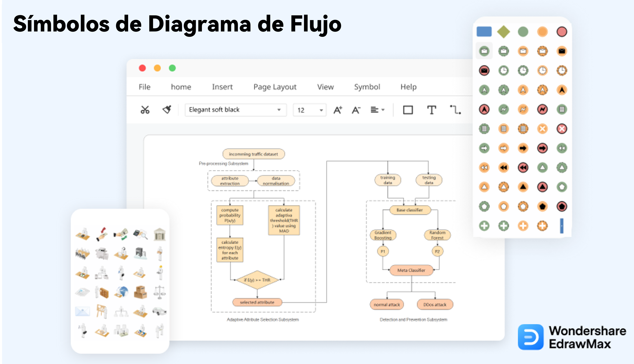Select the blue rectangle swatch
The image size is (634, 364).
click(x=484, y=31)
